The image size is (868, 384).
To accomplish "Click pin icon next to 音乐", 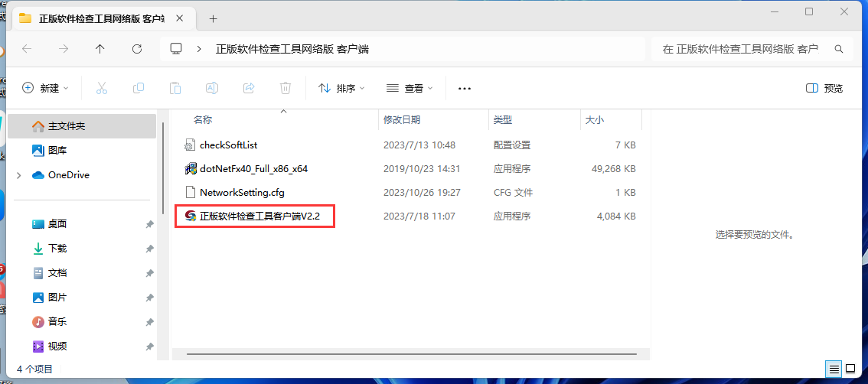I will (149, 322).
